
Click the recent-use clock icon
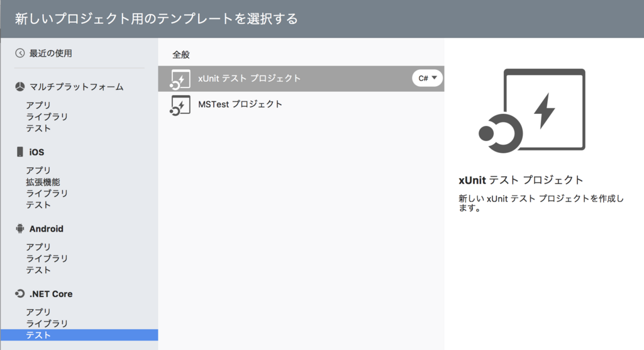click(19, 53)
